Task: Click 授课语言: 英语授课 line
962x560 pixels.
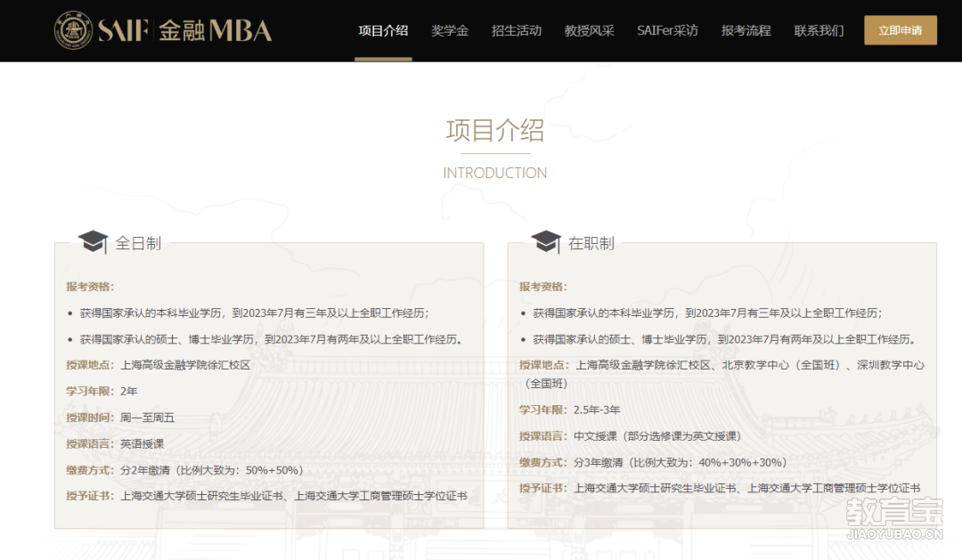Action: coord(115,444)
